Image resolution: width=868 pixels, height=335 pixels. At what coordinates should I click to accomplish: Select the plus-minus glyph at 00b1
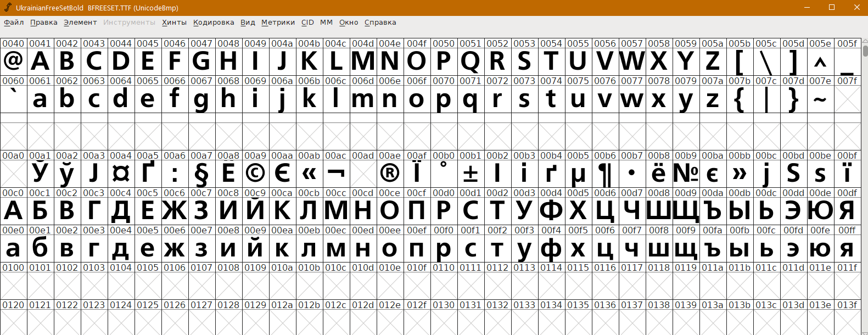(471, 174)
